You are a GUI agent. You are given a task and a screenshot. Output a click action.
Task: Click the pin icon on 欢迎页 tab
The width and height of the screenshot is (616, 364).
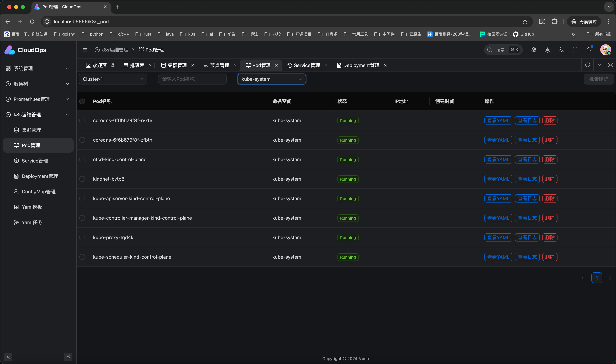point(113,65)
